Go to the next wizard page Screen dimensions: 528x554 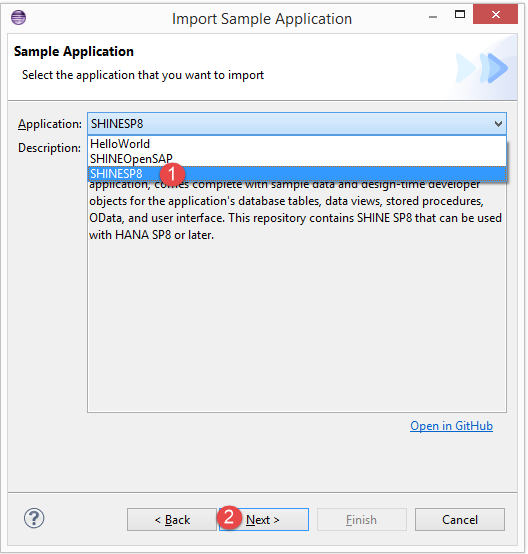click(263, 520)
